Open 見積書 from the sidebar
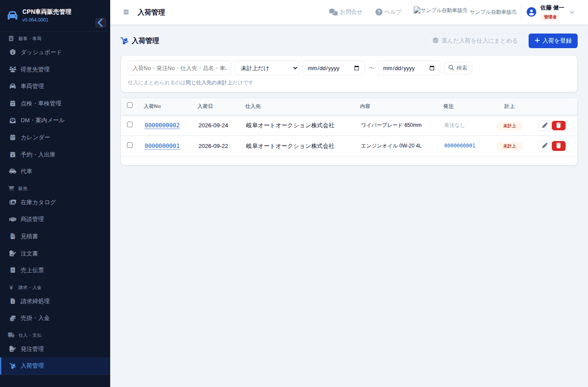This screenshot has width=588, height=387. (x=55, y=236)
